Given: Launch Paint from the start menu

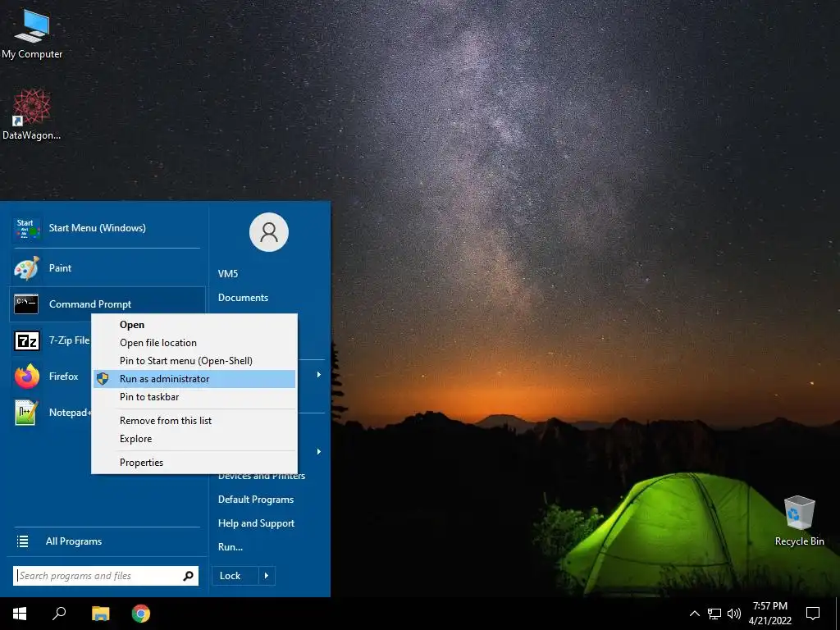Looking at the screenshot, I should pos(107,268).
